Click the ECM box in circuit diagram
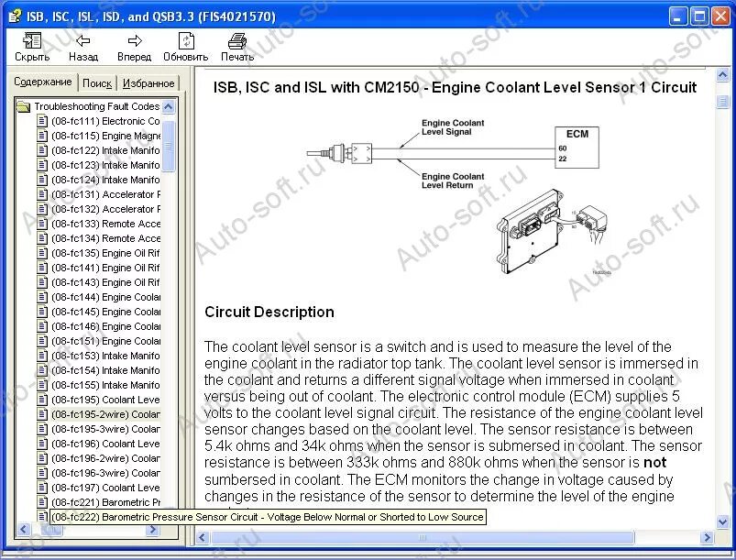The height and width of the screenshot is (560, 736). pos(577,147)
